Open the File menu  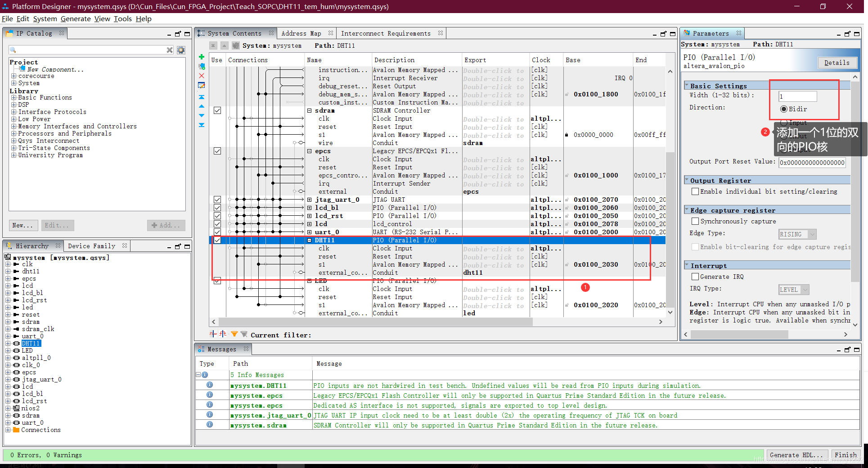pos(7,18)
